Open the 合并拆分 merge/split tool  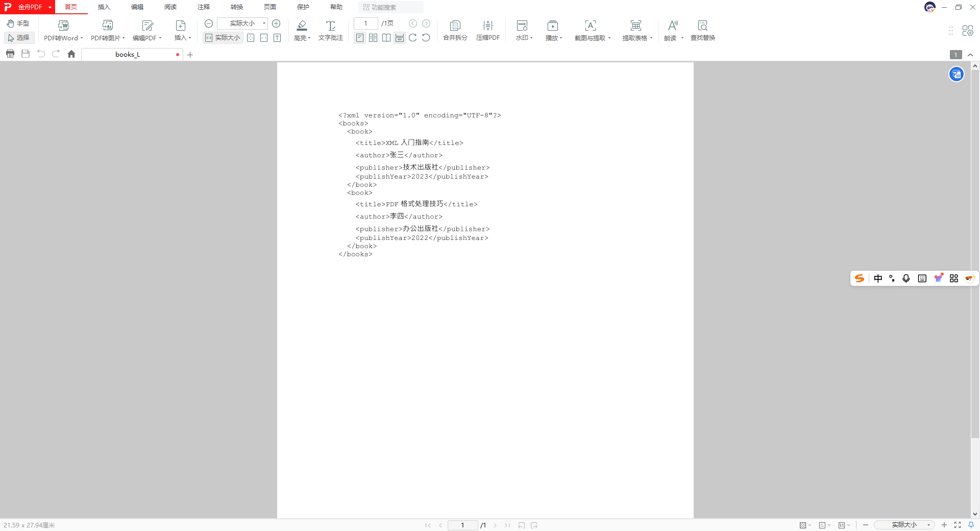point(455,31)
